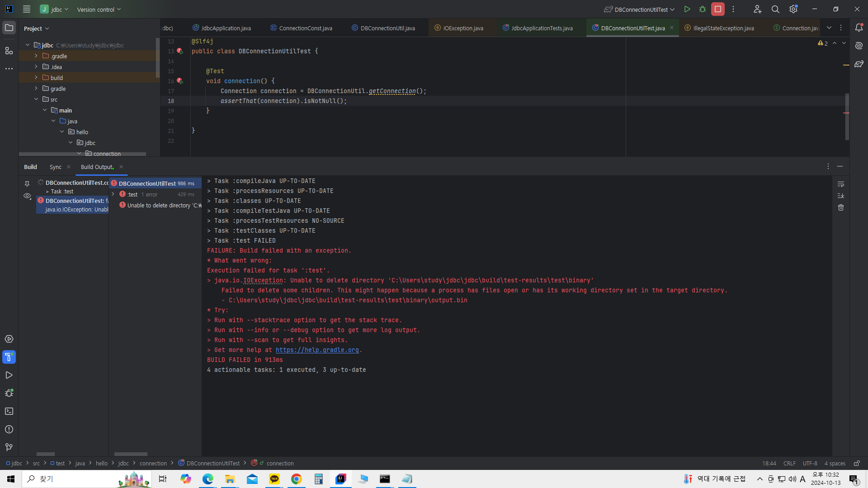Screen dimensions: 868x488
Task: Collapse the src folder
Action: point(36,99)
